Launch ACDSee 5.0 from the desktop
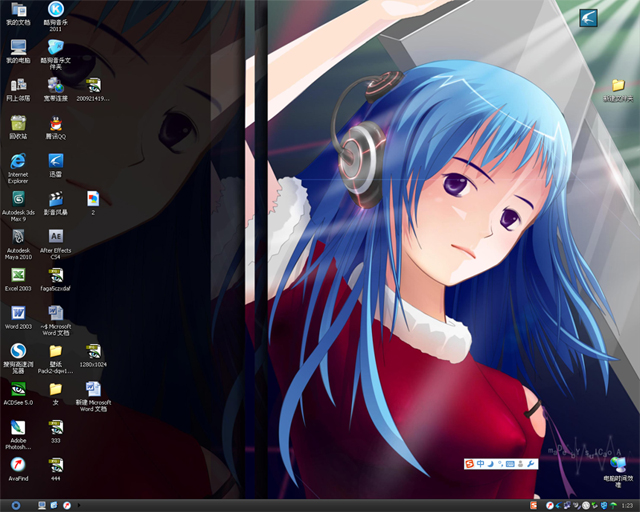The width and height of the screenshot is (640, 512). coord(18,393)
